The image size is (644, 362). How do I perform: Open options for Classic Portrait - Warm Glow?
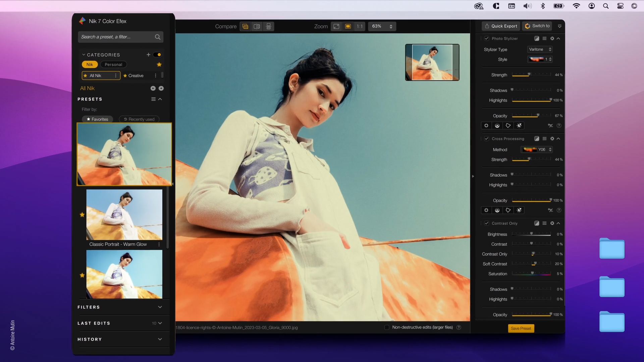pos(159,244)
